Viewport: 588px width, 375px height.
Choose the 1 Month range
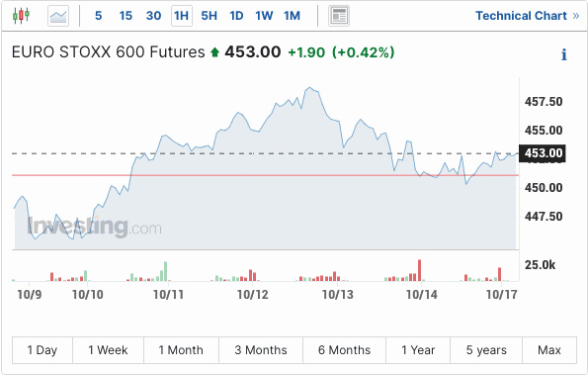tap(181, 350)
